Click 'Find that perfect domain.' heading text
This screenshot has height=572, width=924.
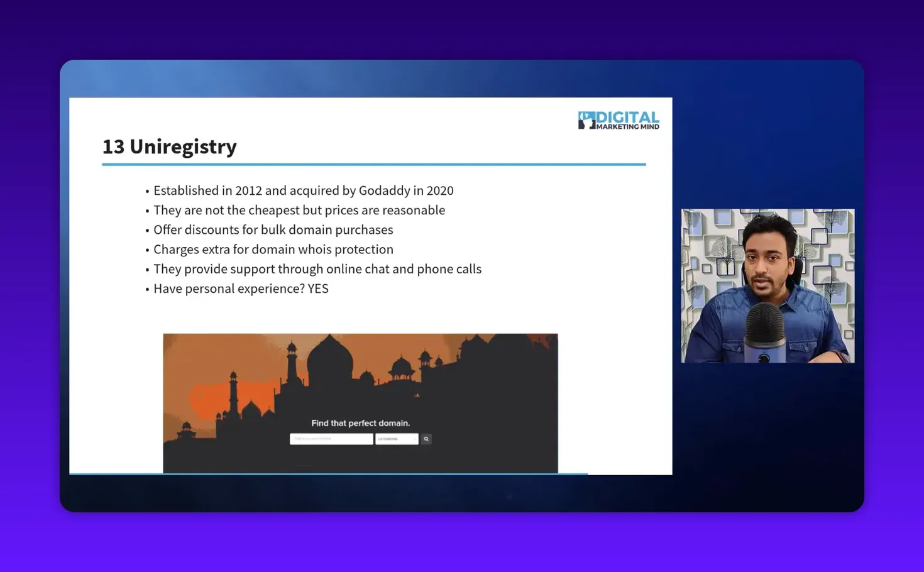pyautogui.click(x=360, y=422)
